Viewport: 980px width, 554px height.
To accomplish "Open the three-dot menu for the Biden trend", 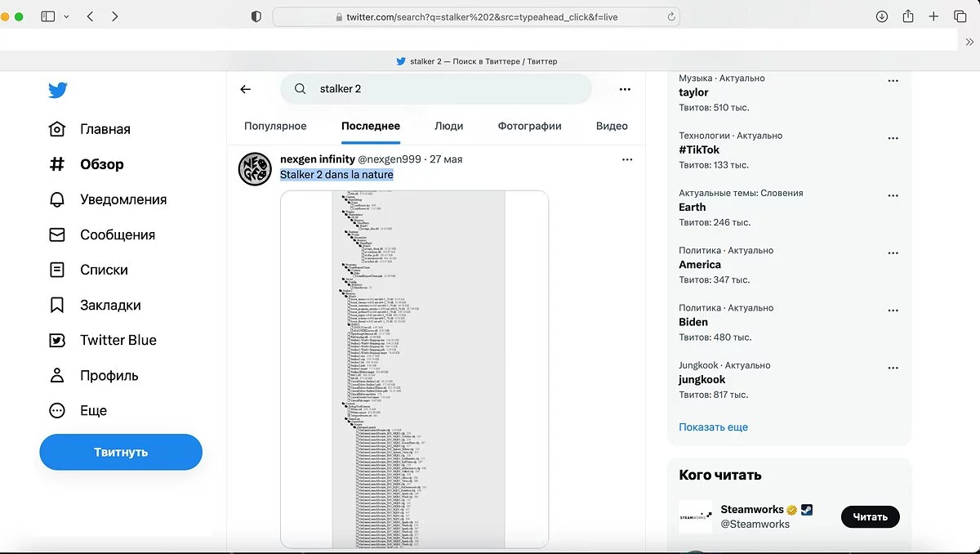I will tap(893, 311).
